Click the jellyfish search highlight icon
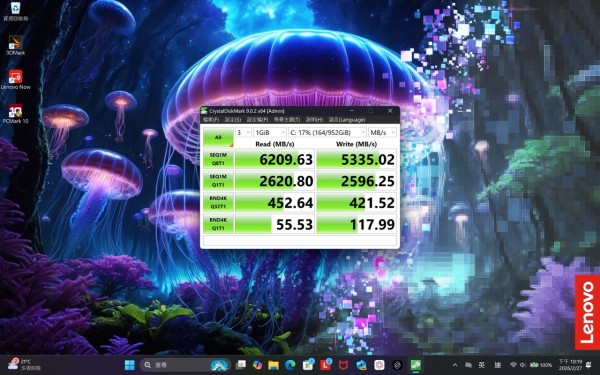Image resolution: width=600 pixels, height=375 pixels. (x=218, y=365)
